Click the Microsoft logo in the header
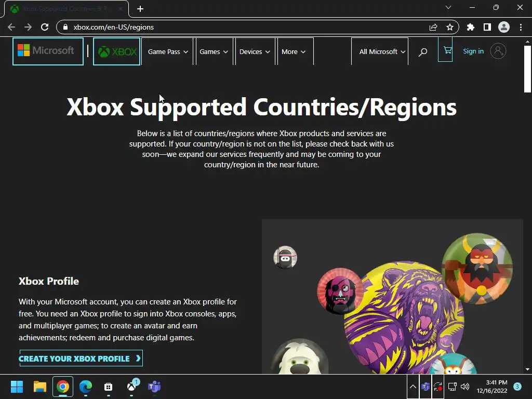Image resolution: width=532 pixels, height=399 pixels. [x=48, y=51]
